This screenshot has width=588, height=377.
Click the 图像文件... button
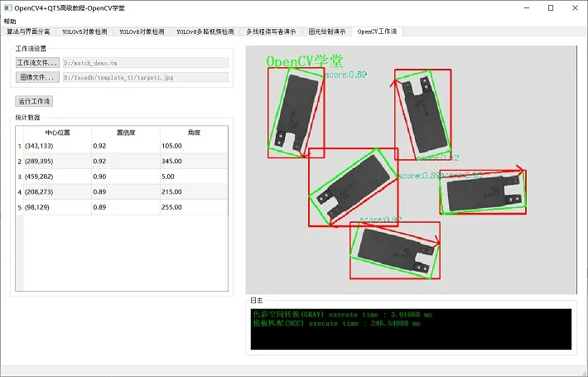tap(37, 77)
